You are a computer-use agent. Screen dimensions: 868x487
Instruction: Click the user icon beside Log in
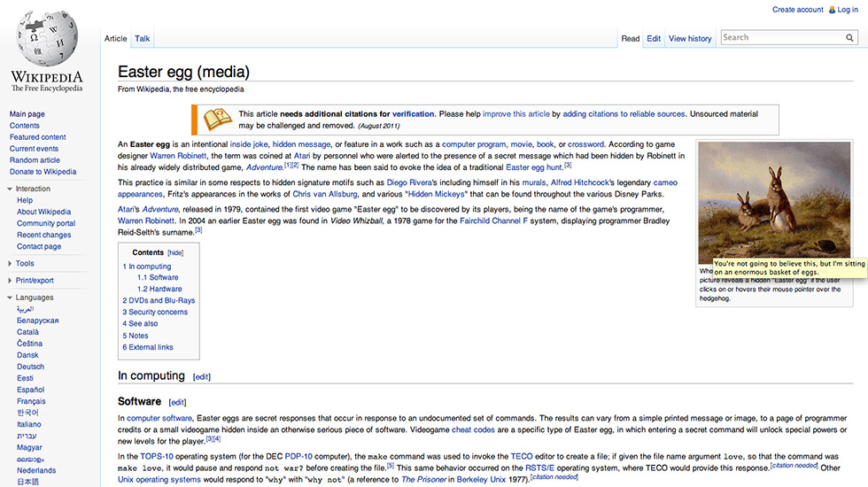click(x=832, y=10)
